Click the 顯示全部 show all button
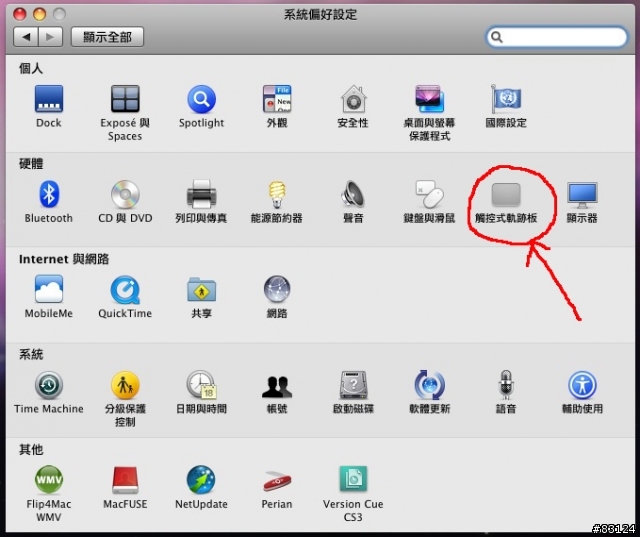Image resolution: width=640 pixels, height=537 pixels. [107, 37]
